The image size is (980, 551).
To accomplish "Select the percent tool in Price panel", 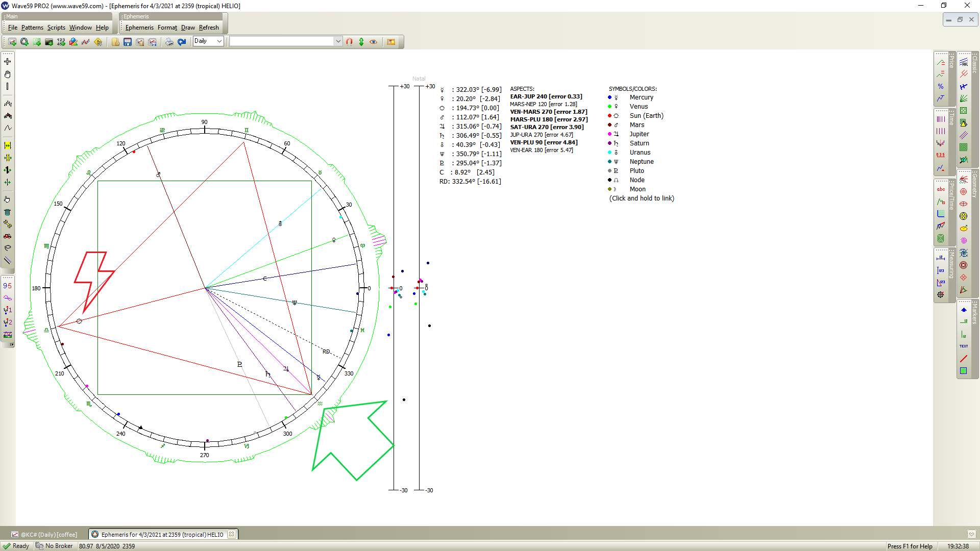I will tap(941, 87).
